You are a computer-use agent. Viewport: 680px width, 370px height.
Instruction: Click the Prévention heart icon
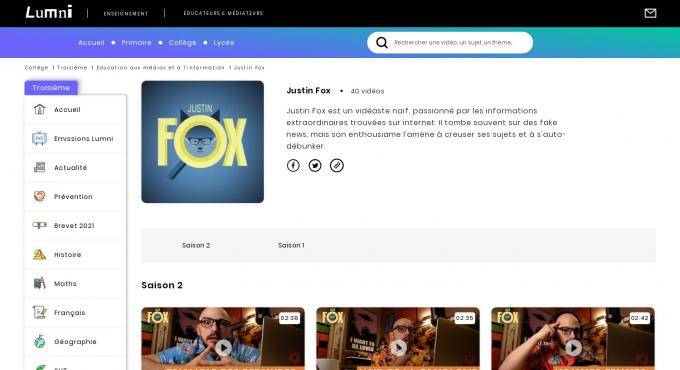tap(39, 196)
